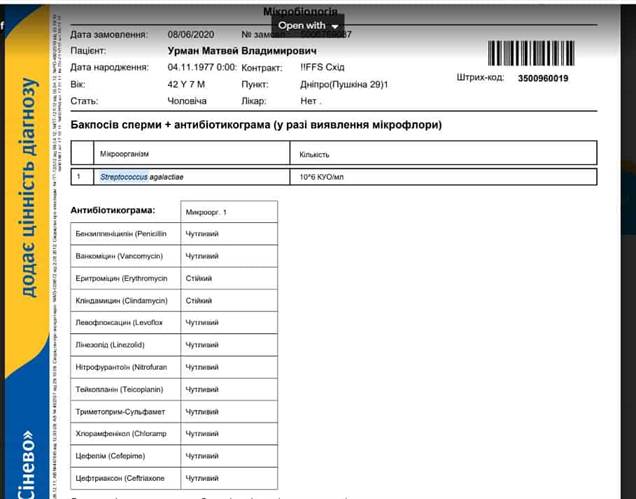Click the Вік: label
This screenshot has width=636, height=499.
[x=78, y=84]
